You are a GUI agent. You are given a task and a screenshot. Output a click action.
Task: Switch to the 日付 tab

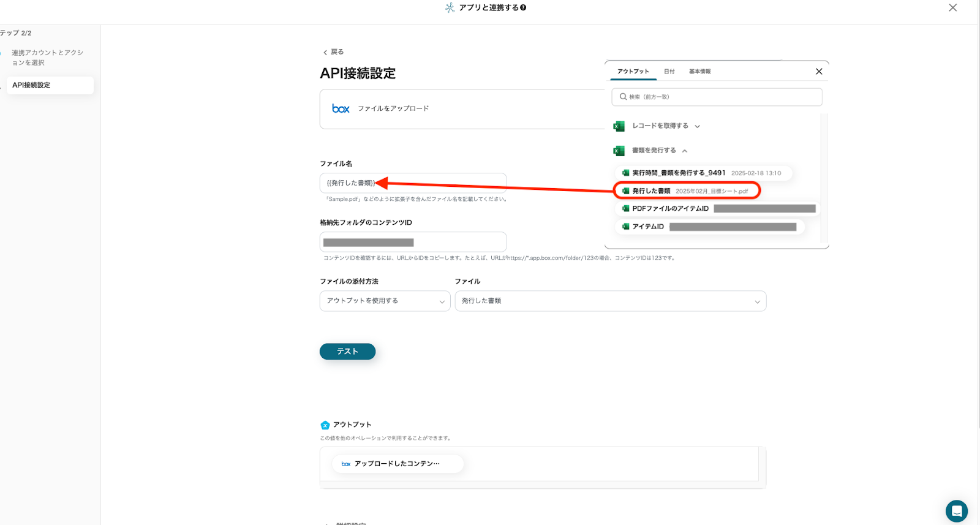[669, 72]
